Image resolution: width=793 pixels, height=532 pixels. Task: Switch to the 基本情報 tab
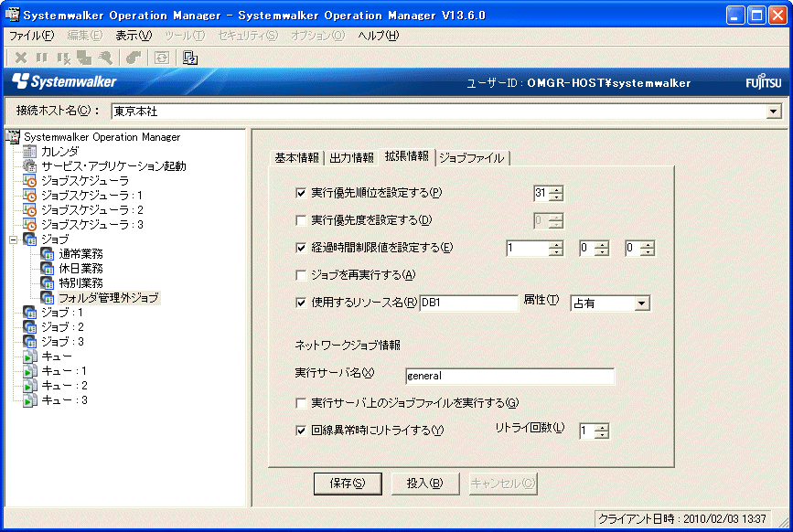click(x=297, y=158)
